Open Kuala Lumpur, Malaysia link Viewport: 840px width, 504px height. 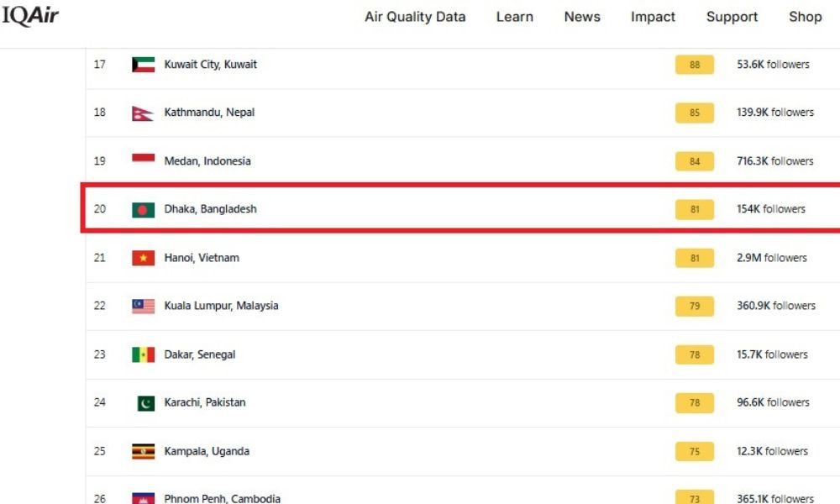(221, 306)
